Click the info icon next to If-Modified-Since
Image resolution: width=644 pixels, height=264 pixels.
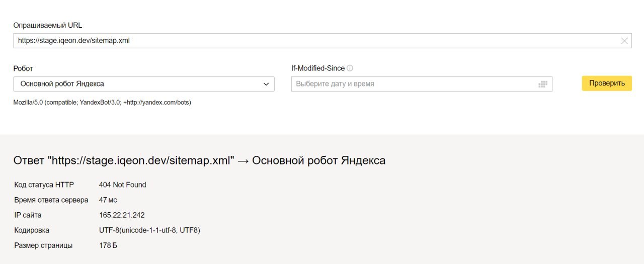[350, 68]
